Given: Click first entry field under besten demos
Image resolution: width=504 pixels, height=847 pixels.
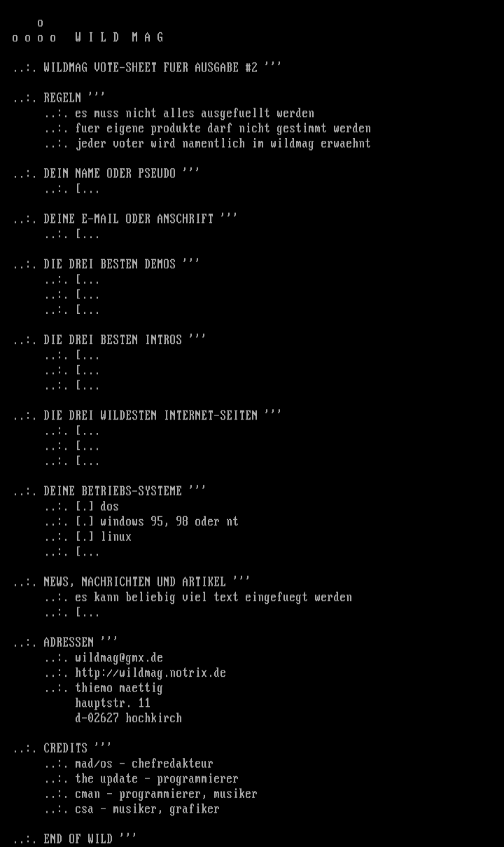Looking at the screenshot, I should pyautogui.click(x=87, y=280).
